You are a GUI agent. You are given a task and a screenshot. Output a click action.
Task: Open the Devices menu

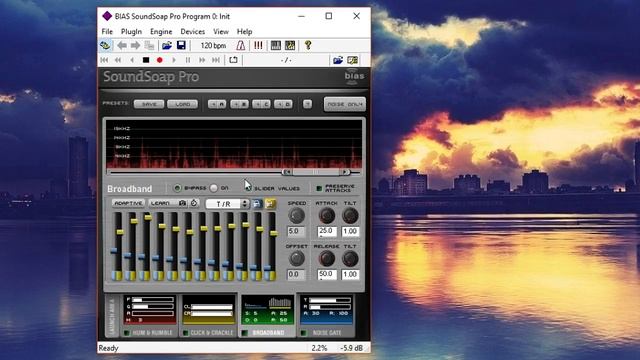coord(193,31)
